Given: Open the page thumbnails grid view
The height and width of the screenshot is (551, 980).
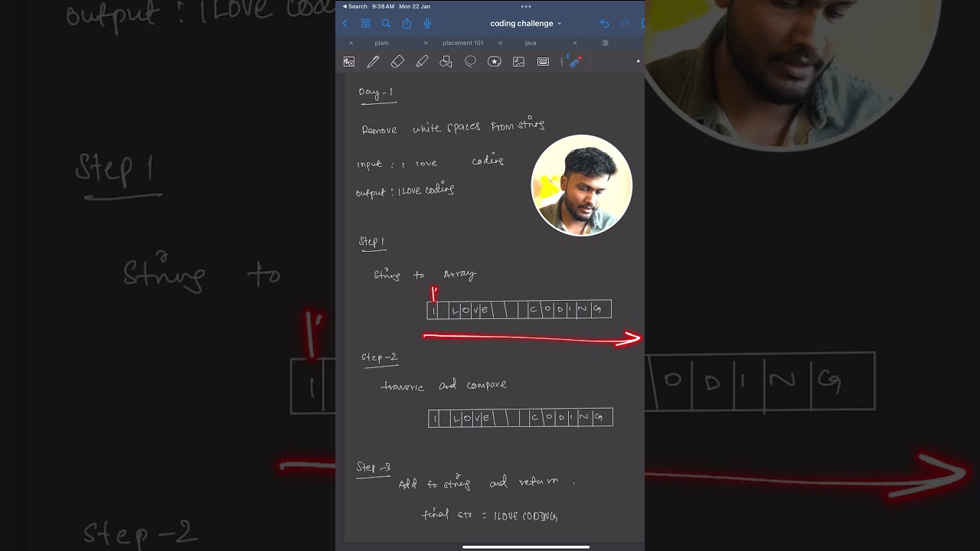Looking at the screenshot, I should point(365,24).
